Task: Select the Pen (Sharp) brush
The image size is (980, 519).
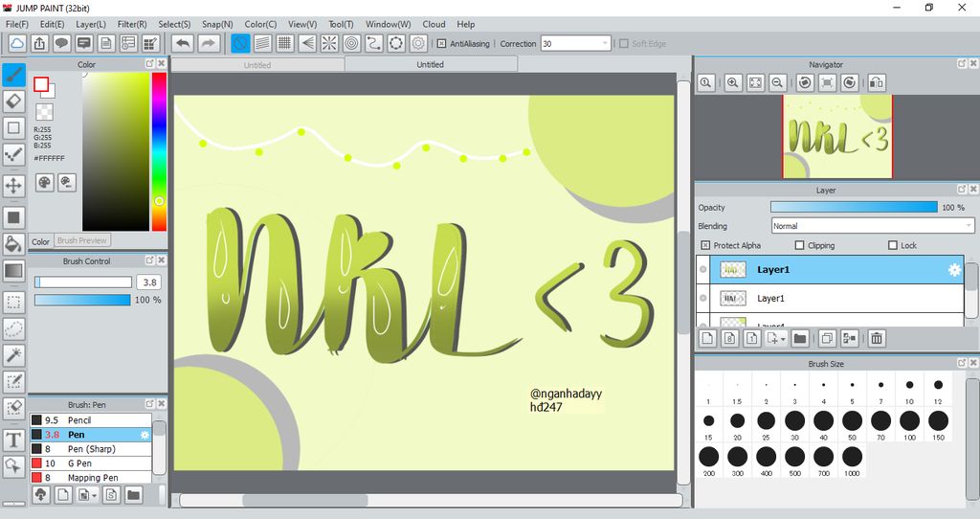Action: (x=91, y=449)
